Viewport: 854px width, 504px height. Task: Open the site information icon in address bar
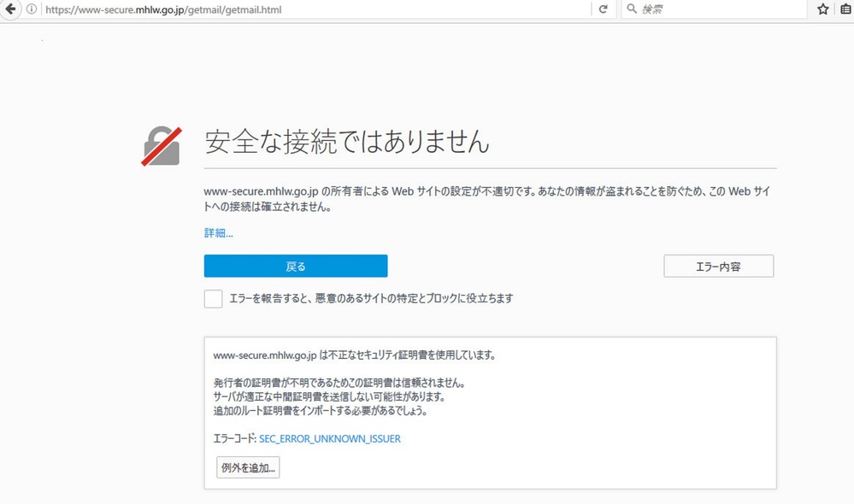point(32,9)
